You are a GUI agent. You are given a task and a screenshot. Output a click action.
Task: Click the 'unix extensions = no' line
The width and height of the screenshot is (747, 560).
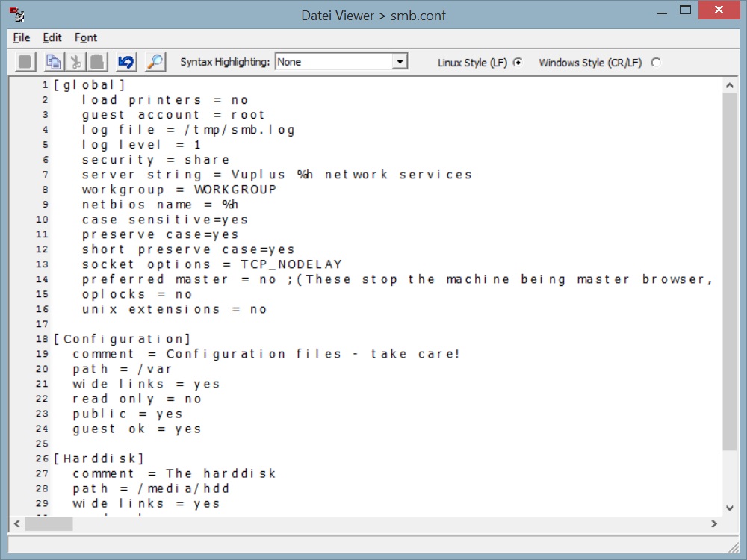pos(174,310)
